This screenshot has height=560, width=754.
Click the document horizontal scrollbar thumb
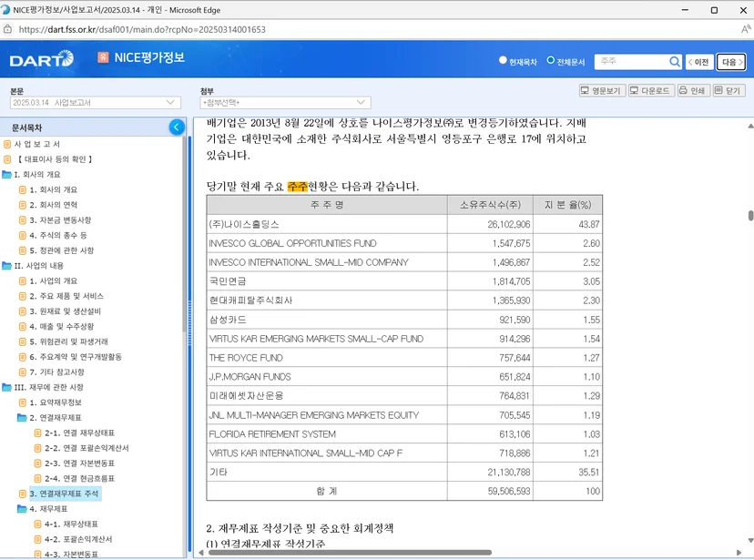click(349, 553)
